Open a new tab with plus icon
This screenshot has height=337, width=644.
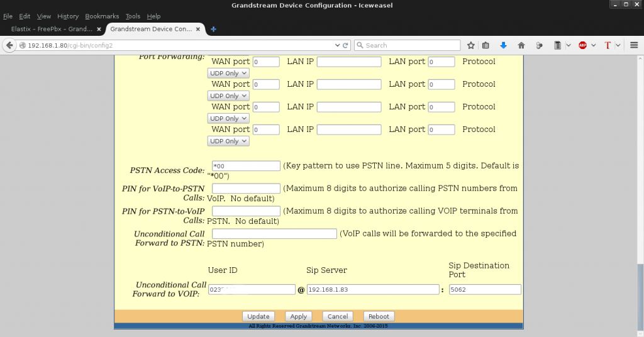pyautogui.click(x=214, y=29)
